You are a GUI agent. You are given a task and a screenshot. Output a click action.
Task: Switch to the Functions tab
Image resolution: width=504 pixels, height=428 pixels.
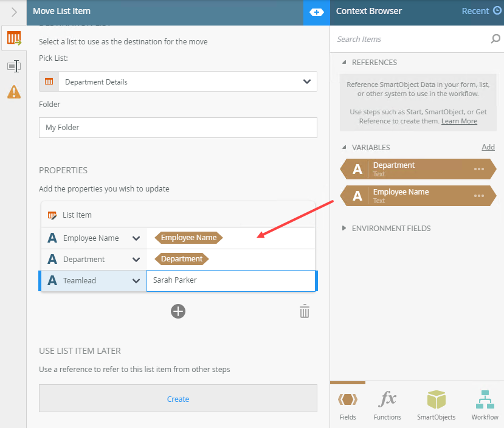(387, 406)
